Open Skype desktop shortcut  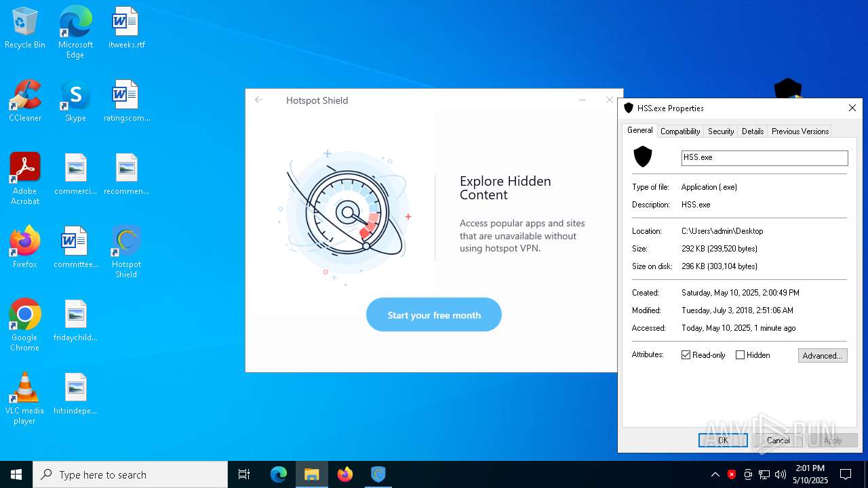coord(75,101)
